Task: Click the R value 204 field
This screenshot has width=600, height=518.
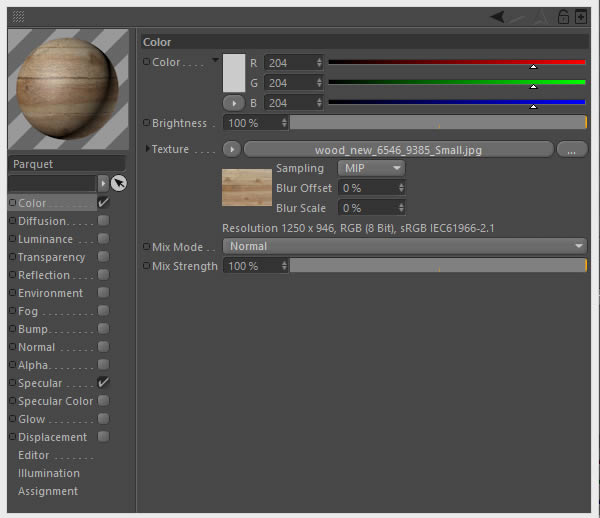Action: tap(293, 63)
